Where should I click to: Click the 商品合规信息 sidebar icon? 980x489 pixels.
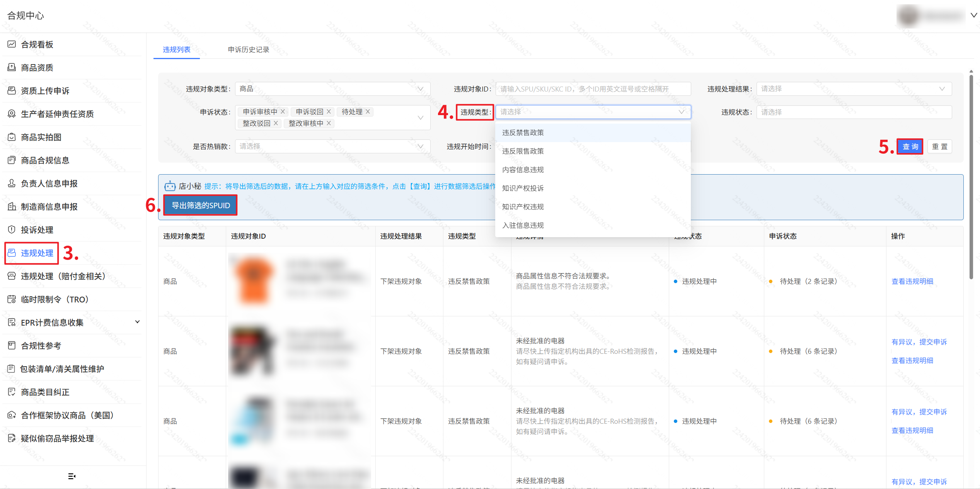point(12,160)
